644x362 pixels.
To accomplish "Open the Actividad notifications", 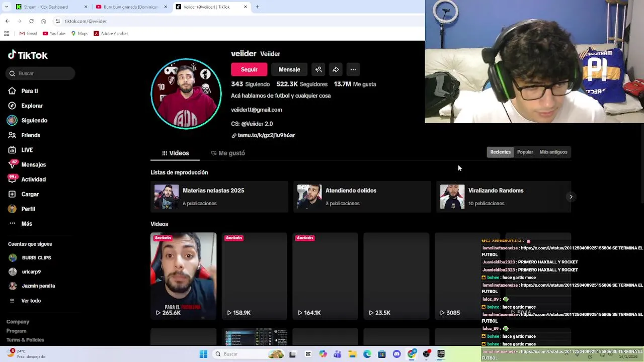I will tap(27, 179).
